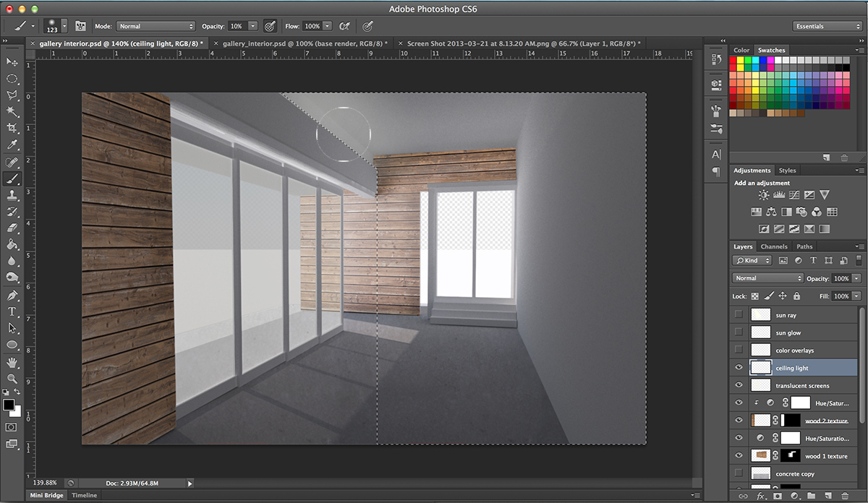Select the Crop tool
868x503 pixels.
tap(12, 128)
